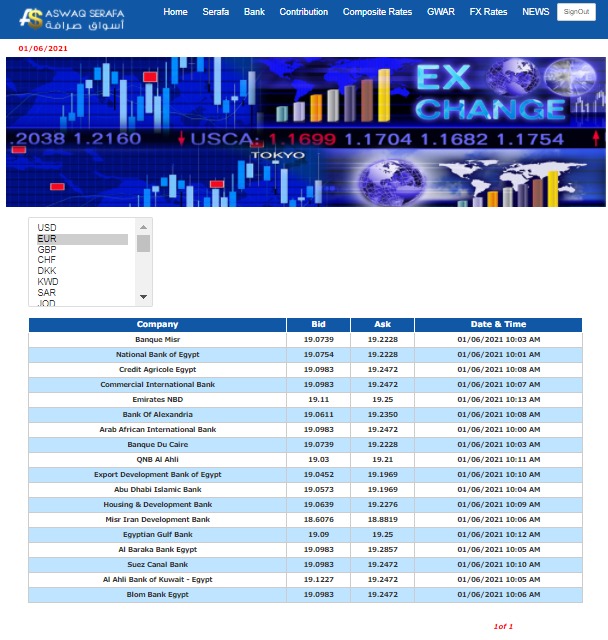Click the Credit Agricole Egypt cell
608x640 pixels.
pyautogui.click(x=158, y=370)
